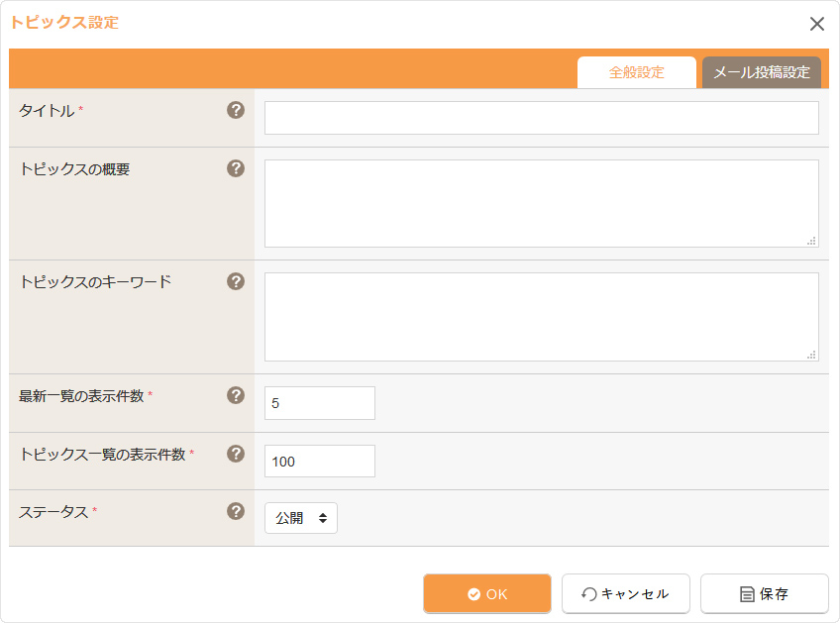The image size is (840, 623).
Task: Click the help icon beside タイトル
Action: (x=236, y=110)
